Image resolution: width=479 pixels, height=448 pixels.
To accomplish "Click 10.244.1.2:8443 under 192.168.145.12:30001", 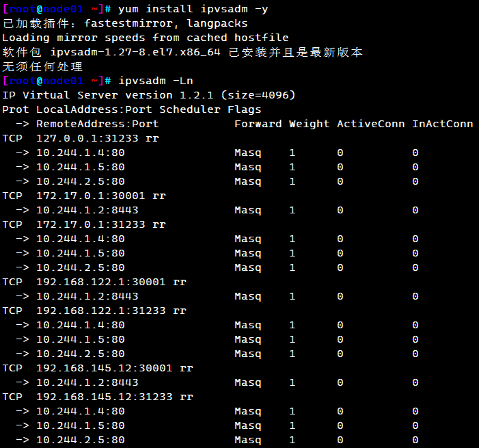I will click(x=87, y=382).
